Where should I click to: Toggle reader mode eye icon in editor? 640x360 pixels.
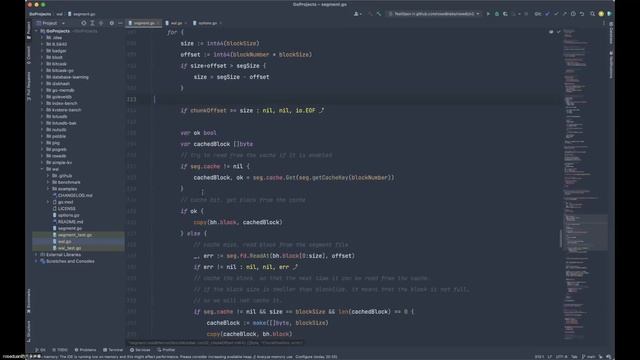click(x=551, y=32)
